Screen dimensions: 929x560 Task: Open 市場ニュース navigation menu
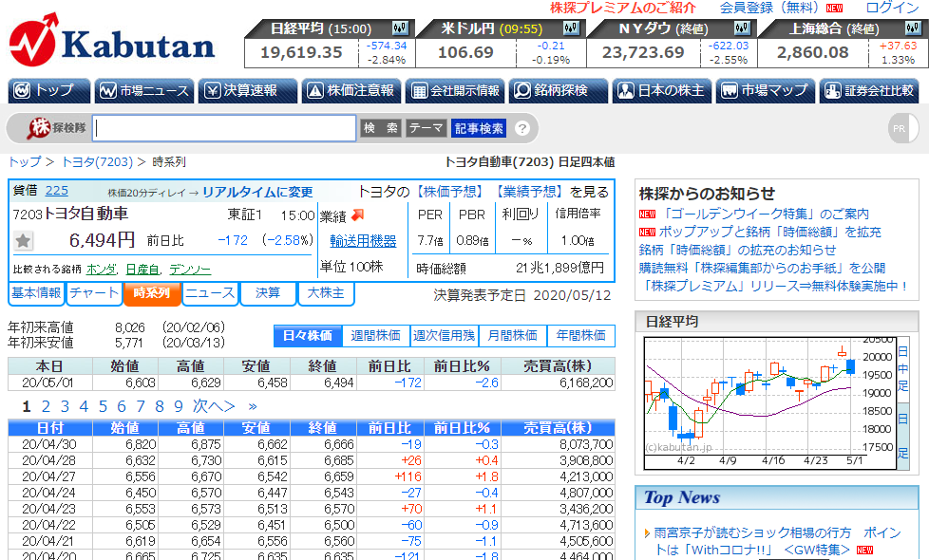click(x=144, y=90)
